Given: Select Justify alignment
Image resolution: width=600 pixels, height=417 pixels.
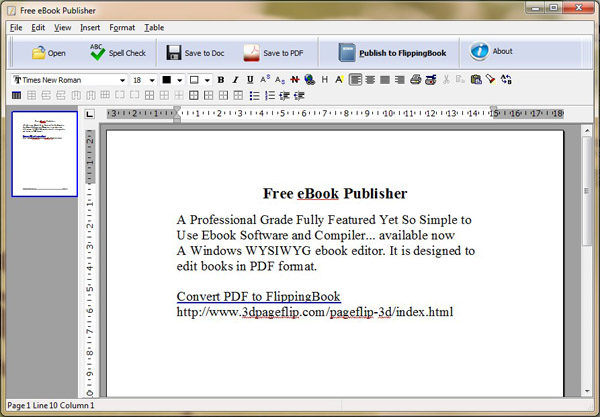Looking at the screenshot, I should point(385,80).
